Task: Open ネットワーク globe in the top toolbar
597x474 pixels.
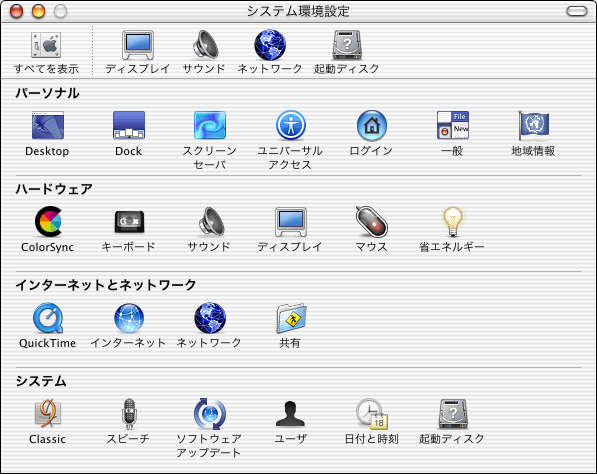Action: pyautogui.click(x=270, y=45)
